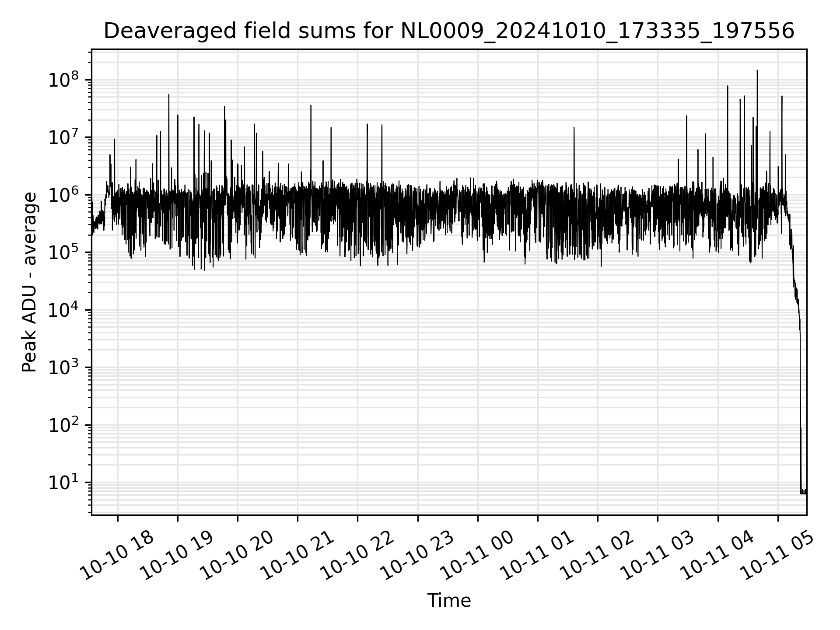
Task: Click the y tick label 10^6
Action: click(64, 195)
